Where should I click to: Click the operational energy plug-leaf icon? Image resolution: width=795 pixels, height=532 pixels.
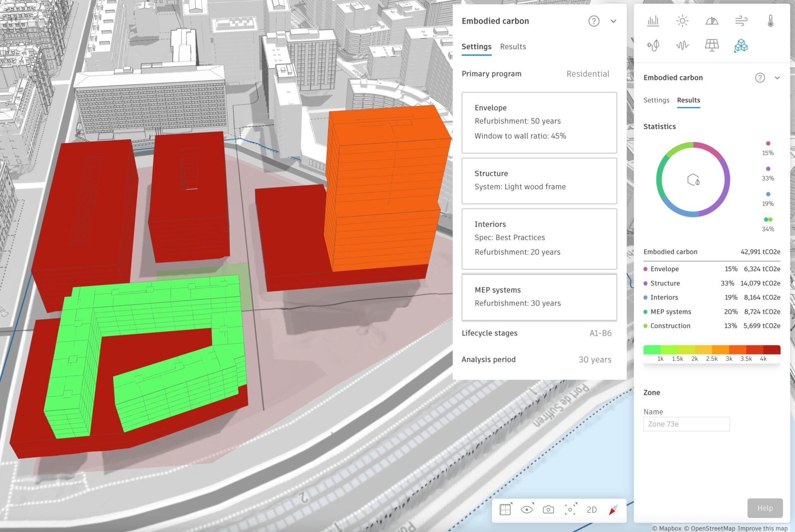[653, 45]
